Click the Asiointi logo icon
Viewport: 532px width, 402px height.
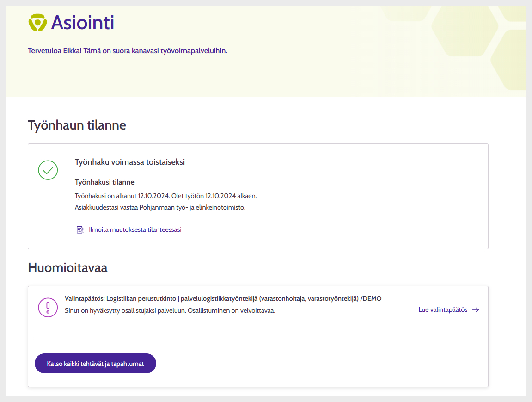click(x=37, y=22)
